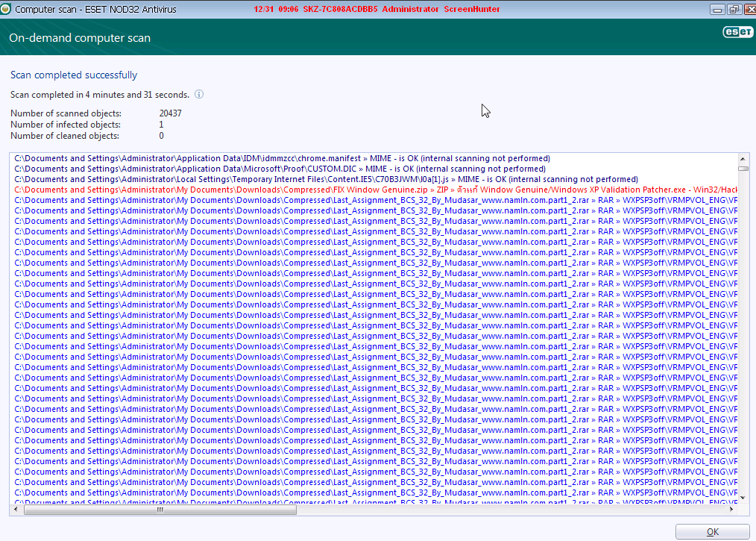Click the "Number of infected objects:" label
The height and width of the screenshot is (541, 756).
pos(66,125)
